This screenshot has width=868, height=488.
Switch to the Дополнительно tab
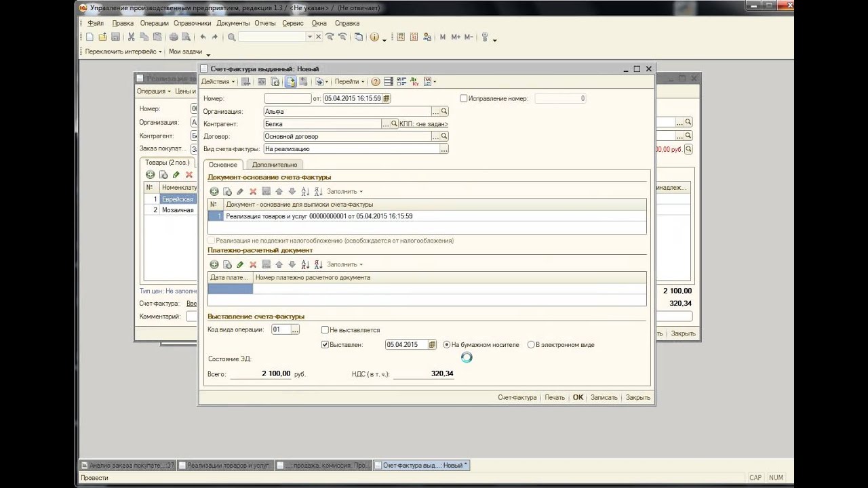(275, 165)
